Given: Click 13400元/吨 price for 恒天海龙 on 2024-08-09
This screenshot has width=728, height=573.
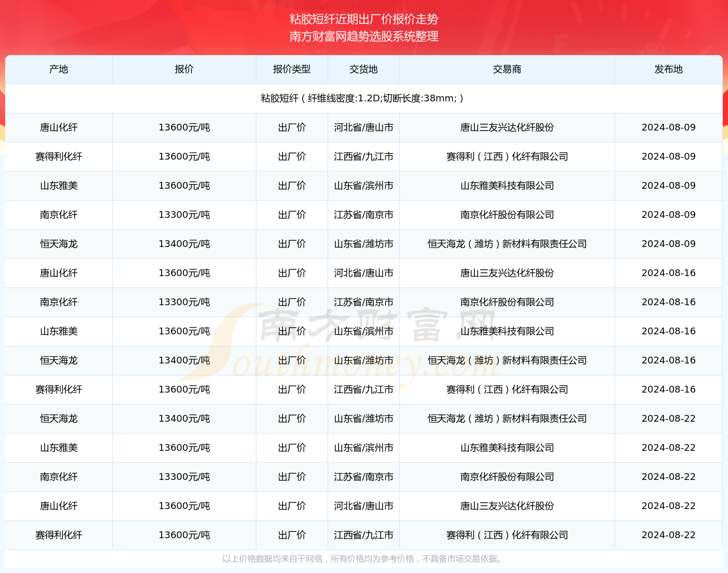Looking at the screenshot, I should pyautogui.click(x=184, y=244).
